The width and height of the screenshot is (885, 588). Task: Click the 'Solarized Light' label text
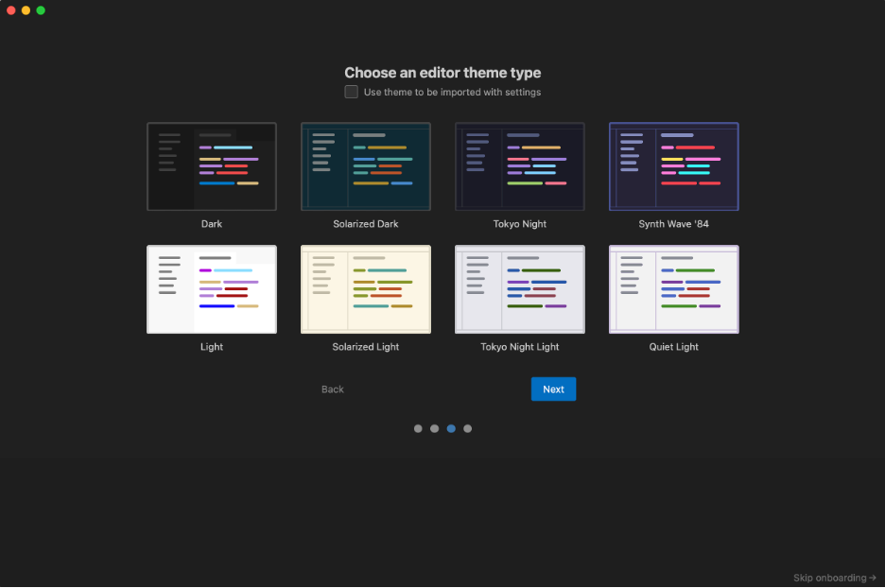(x=366, y=347)
